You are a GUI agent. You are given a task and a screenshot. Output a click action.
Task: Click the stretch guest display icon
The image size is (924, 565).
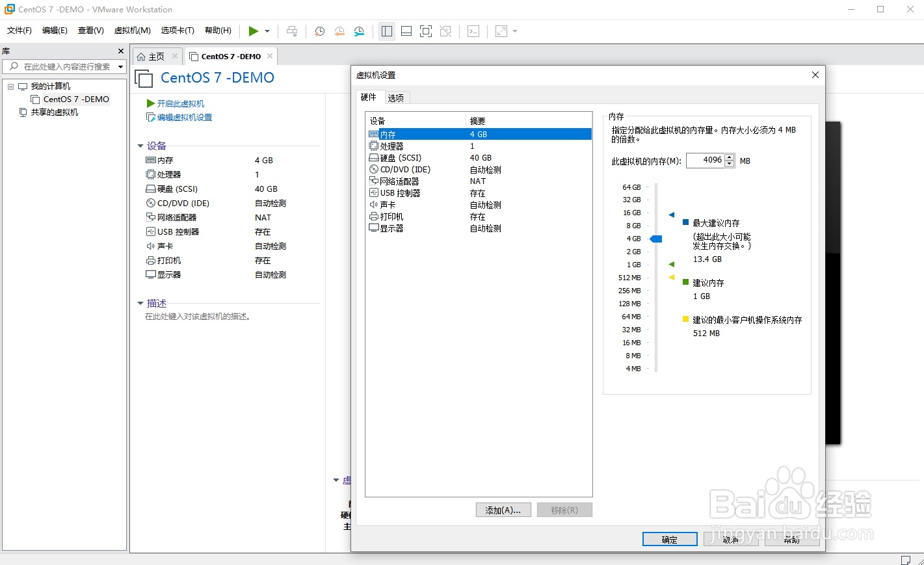[x=501, y=31]
